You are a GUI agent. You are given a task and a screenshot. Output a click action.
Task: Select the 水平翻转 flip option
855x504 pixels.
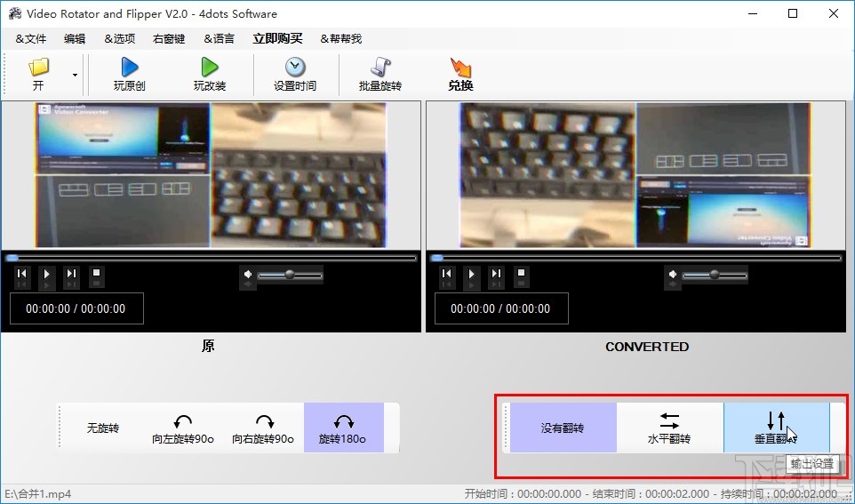pyautogui.click(x=669, y=428)
